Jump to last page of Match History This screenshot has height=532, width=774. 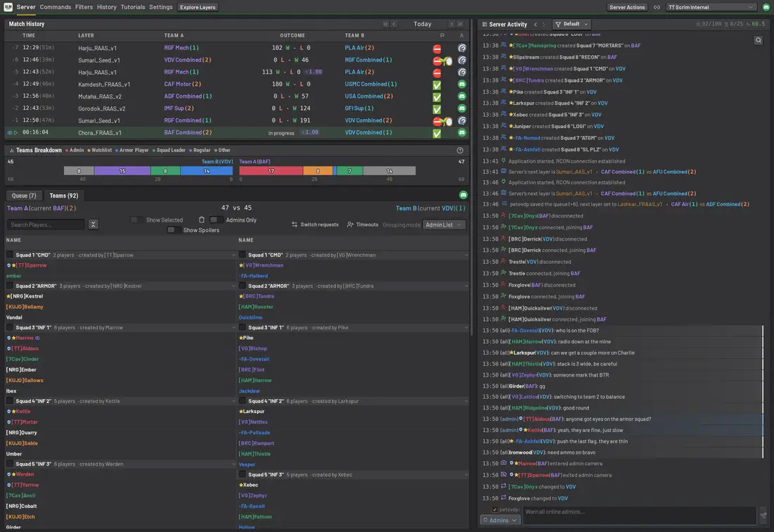click(x=459, y=24)
